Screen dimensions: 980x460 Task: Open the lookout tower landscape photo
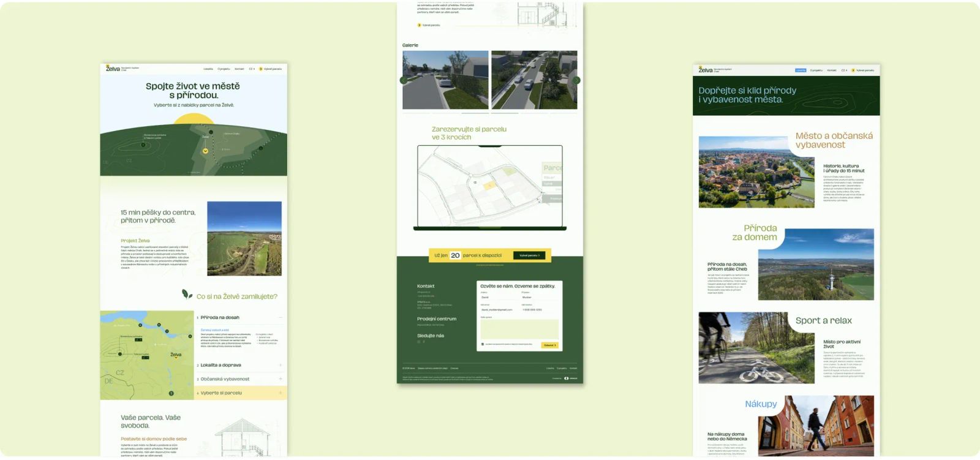(x=816, y=265)
